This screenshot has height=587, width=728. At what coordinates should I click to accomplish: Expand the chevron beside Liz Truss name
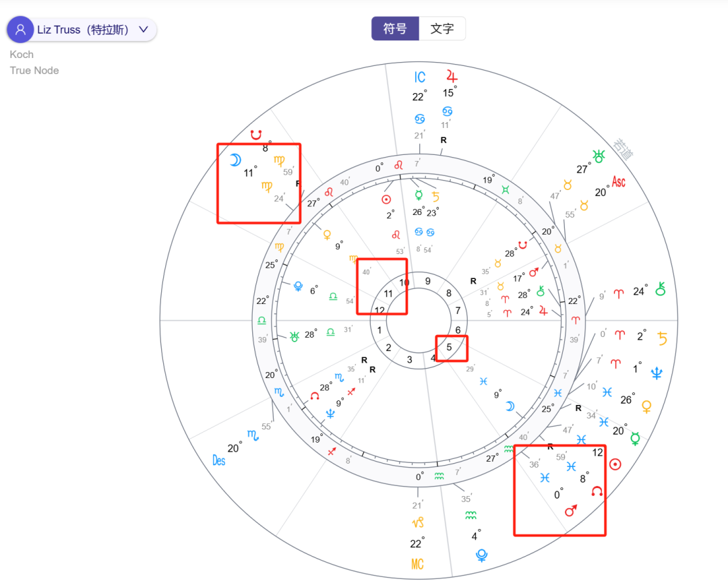[144, 29]
